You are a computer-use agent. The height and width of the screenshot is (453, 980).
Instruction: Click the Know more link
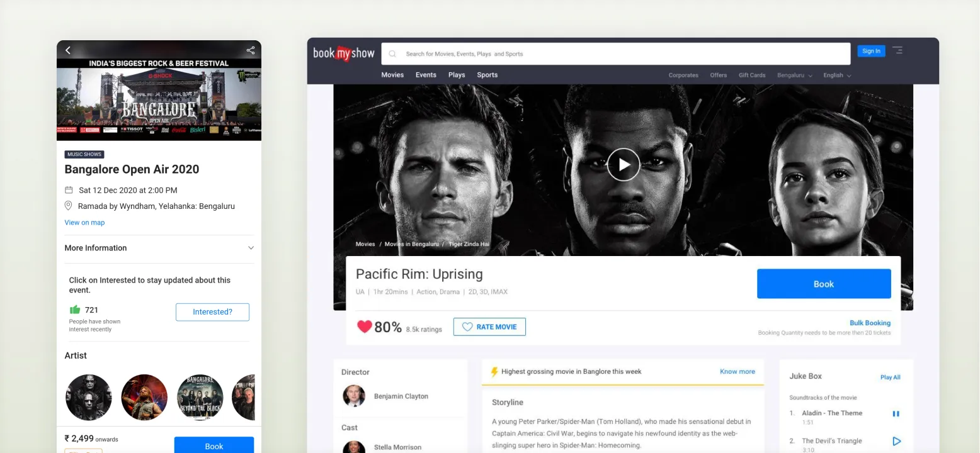click(x=738, y=372)
